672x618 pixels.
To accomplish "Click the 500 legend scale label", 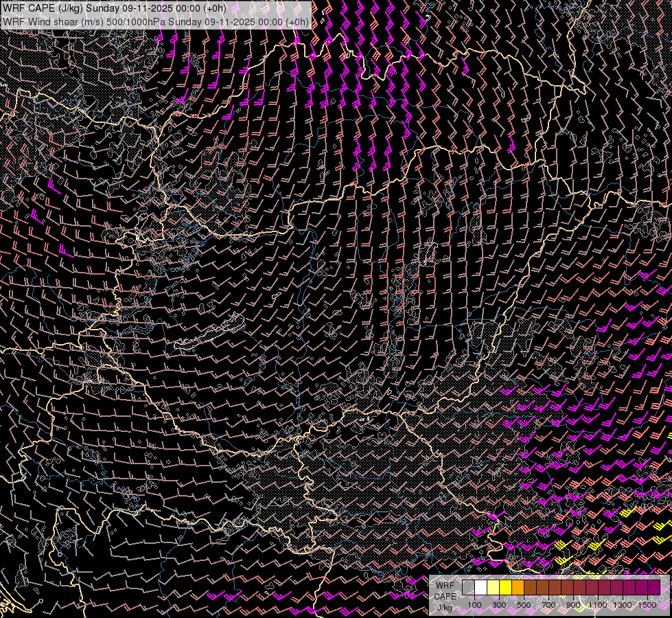I will (x=524, y=605).
